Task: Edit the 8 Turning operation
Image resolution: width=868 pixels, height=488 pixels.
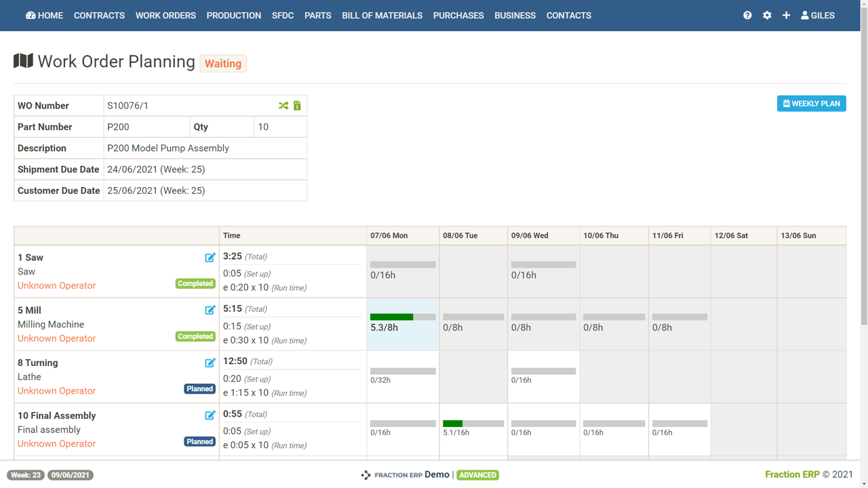Action: (x=210, y=363)
